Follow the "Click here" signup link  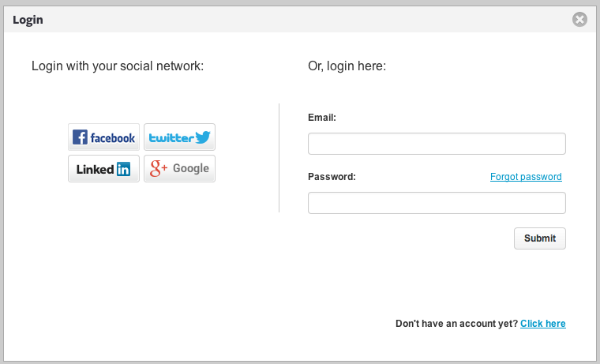[x=542, y=324]
